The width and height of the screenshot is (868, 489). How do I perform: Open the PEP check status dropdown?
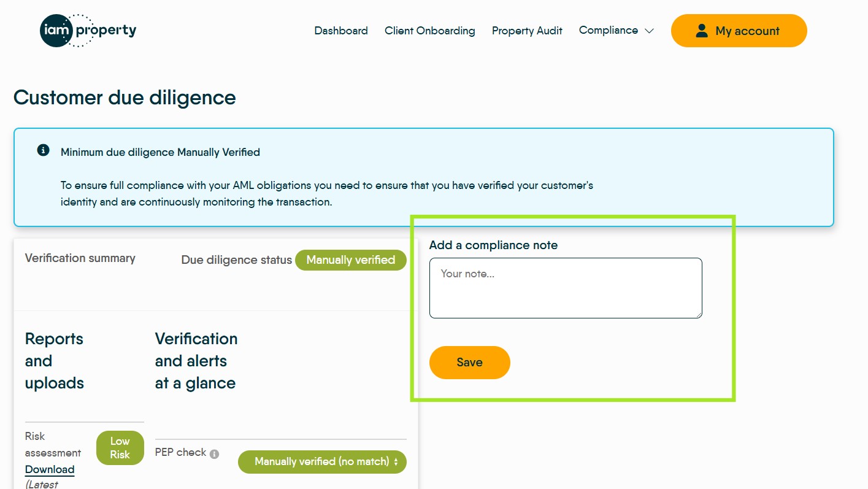322,461
